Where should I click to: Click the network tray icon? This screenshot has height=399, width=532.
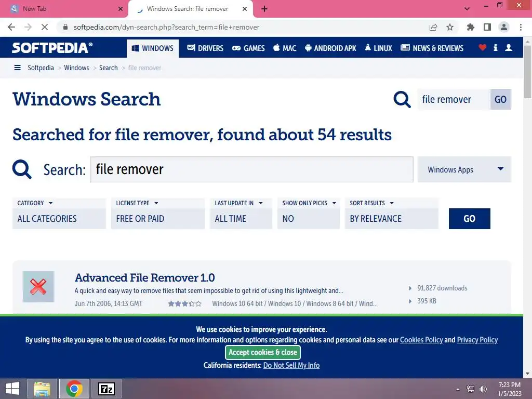point(471,389)
